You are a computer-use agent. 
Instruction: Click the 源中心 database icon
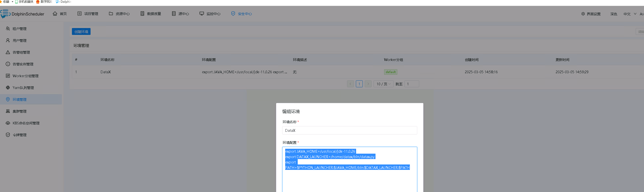[x=174, y=14]
